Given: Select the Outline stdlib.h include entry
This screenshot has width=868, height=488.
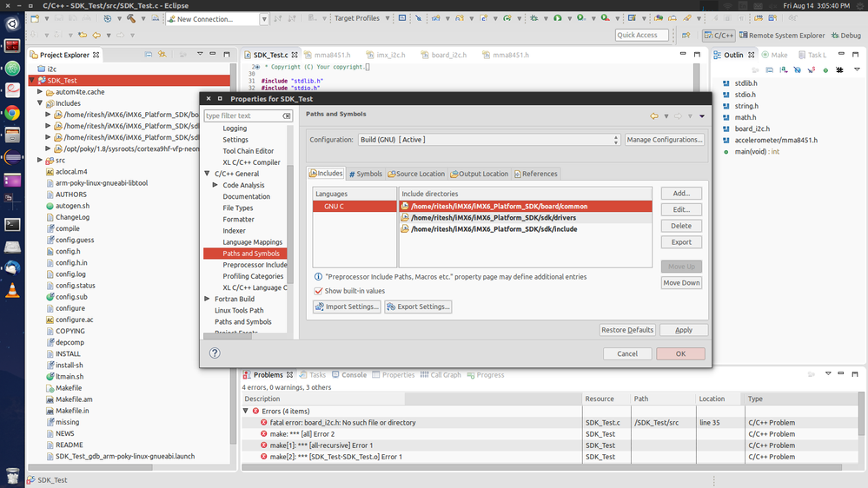Looking at the screenshot, I should 745,83.
